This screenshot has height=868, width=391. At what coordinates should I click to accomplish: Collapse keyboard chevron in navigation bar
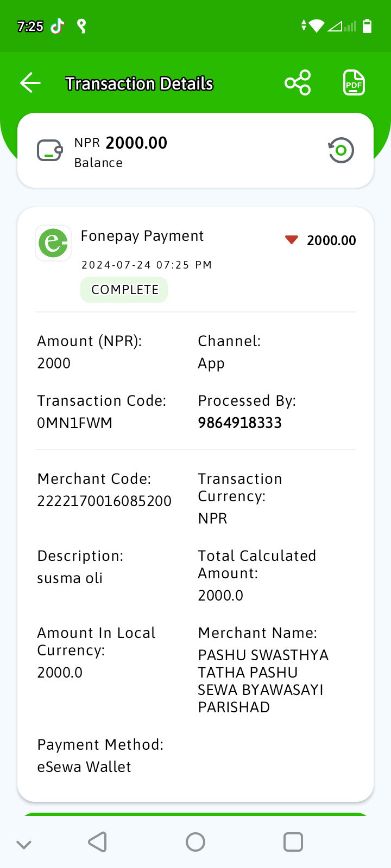[x=24, y=844]
